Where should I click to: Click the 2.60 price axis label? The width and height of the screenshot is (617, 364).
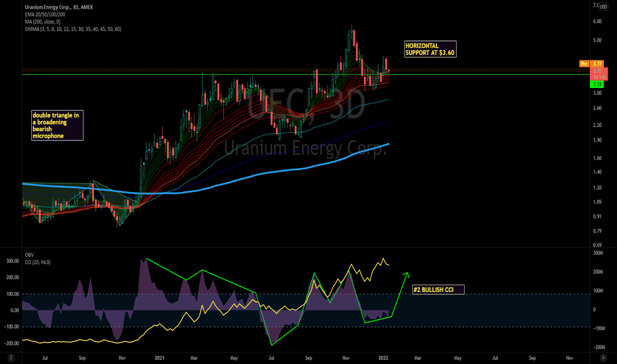(597, 109)
